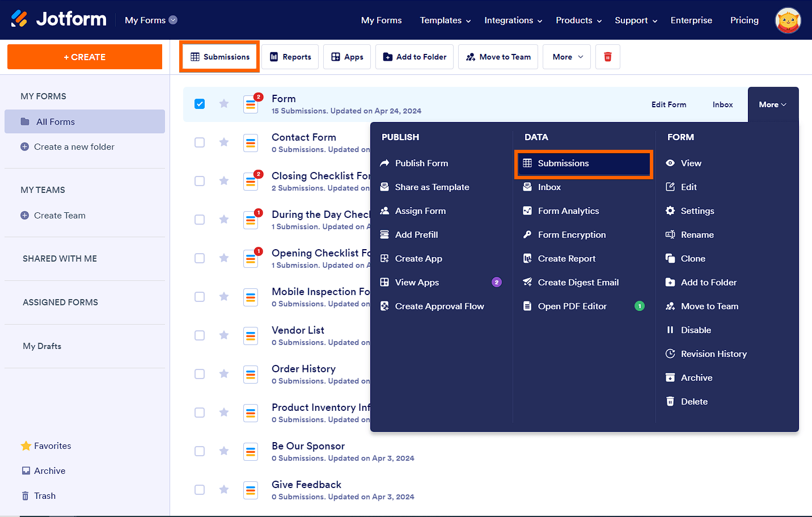Open the toolbar More dropdown
812x517 pixels.
567,57
